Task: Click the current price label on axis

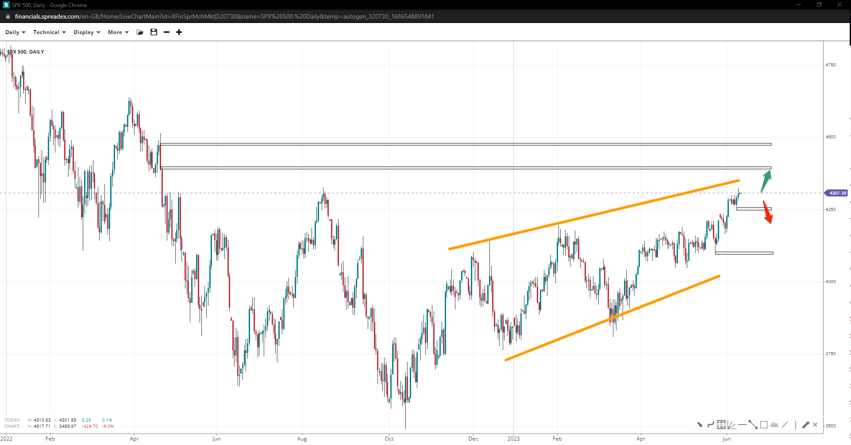Action: (x=836, y=193)
